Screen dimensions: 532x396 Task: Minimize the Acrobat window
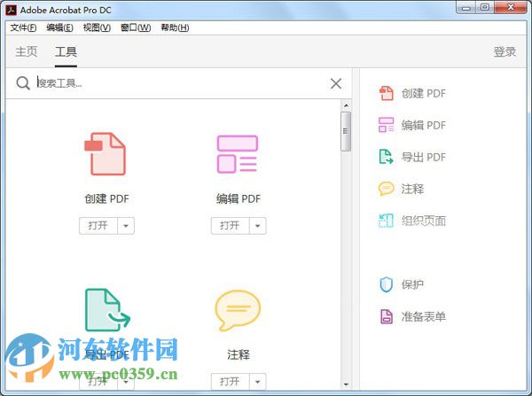pos(467,7)
